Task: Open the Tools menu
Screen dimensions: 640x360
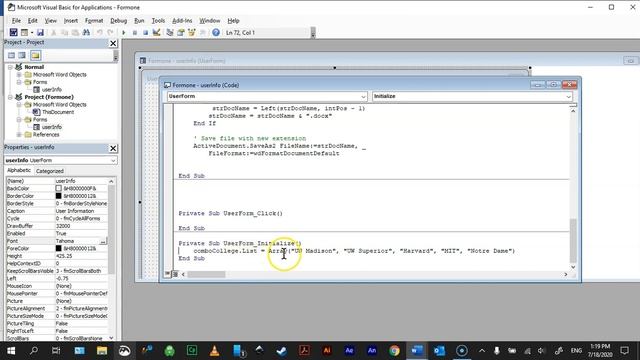Action: (158, 20)
